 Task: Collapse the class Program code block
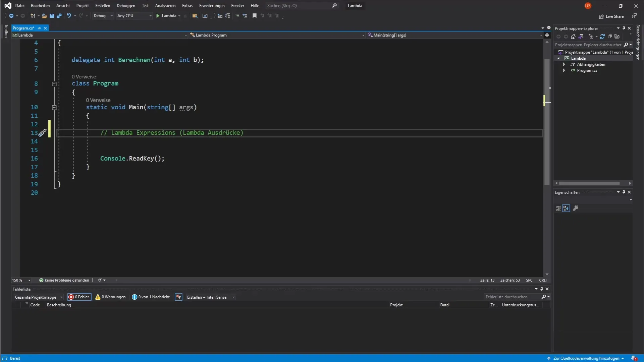pos(54,84)
